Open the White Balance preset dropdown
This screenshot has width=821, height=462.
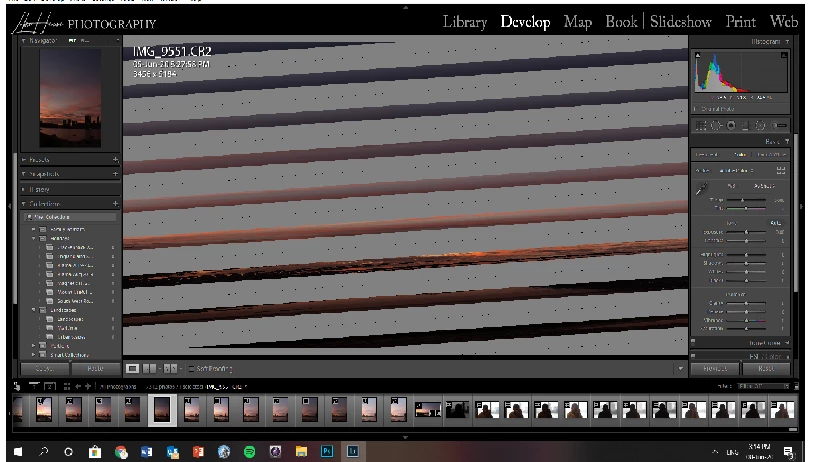[x=763, y=186]
